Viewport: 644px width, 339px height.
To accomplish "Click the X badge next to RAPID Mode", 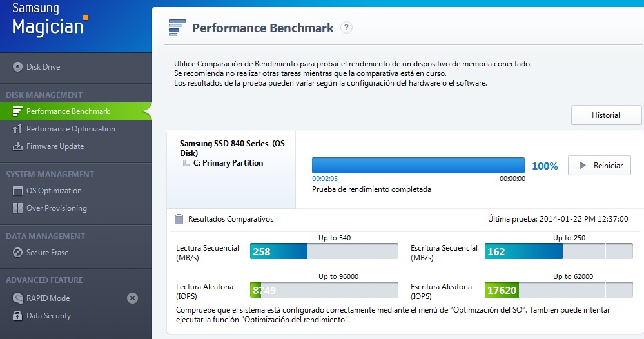I will (x=132, y=298).
